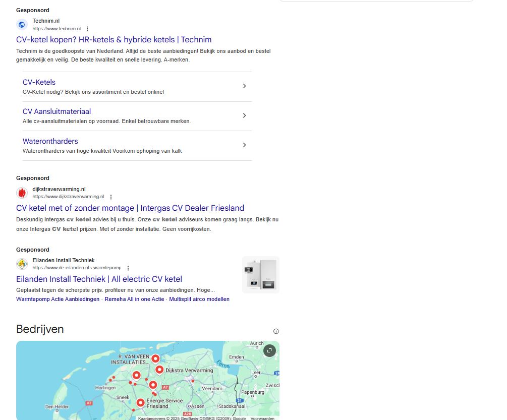
Task: Expand the CV-Ketels sitelink chevron
Action: tap(245, 86)
